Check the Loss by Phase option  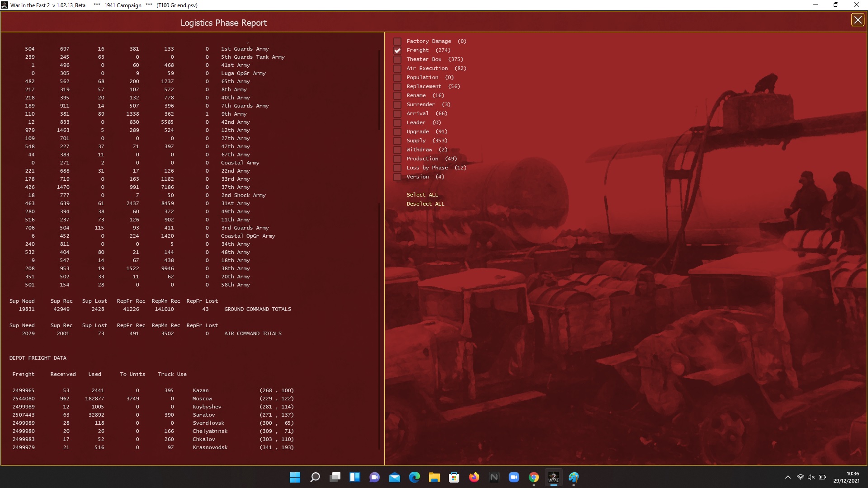tap(397, 168)
